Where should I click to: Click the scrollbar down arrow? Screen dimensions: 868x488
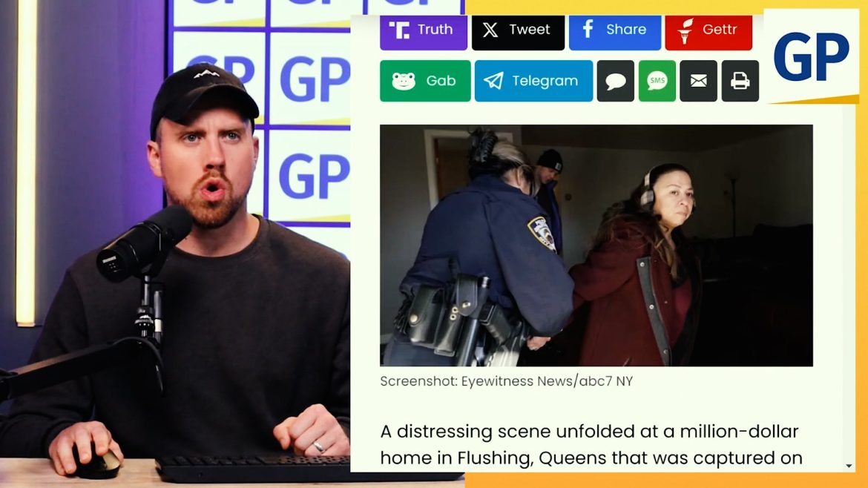pyautogui.click(x=849, y=466)
